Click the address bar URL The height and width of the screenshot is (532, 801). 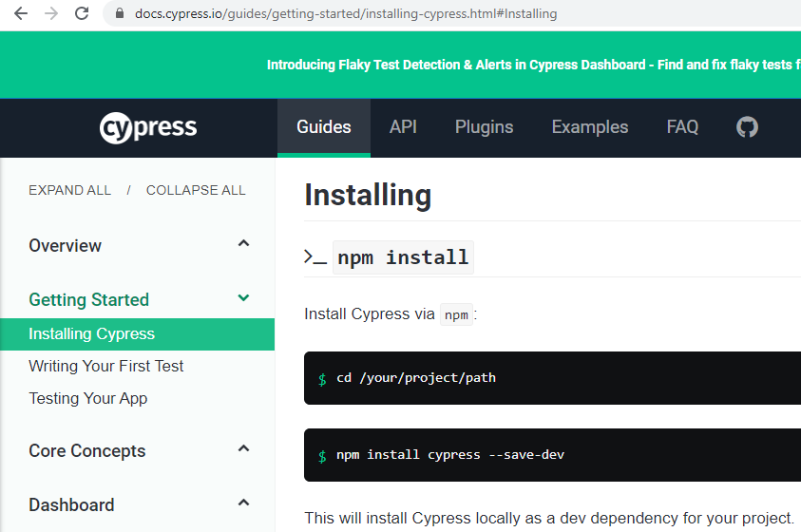[x=346, y=14]
